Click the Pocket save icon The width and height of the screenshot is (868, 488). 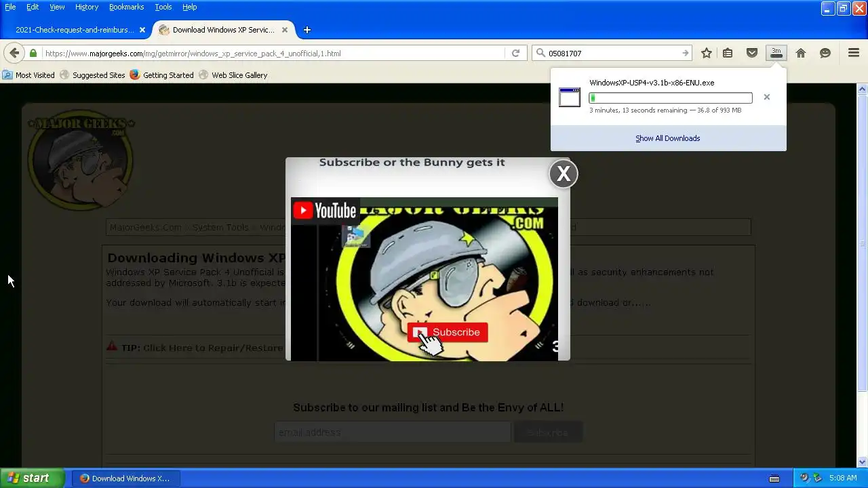coord(752,53)
